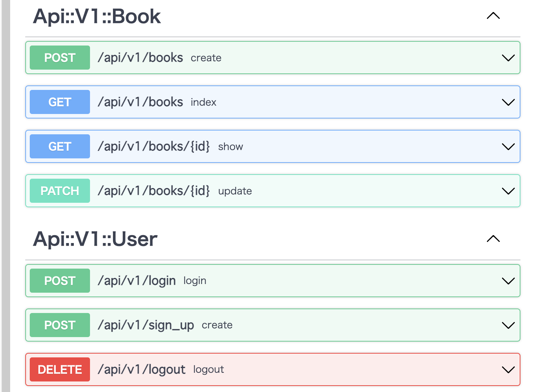Open the /api/v1/books/{id} path next to update
Image resolution: width=534 pixels, height=392 pixels.
click(x=154, y=191)
